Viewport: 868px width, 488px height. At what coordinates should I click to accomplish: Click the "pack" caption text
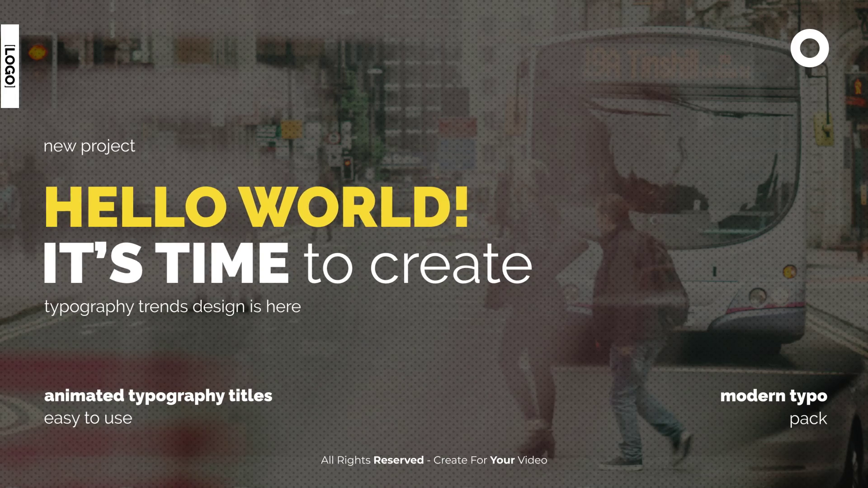[x=808, y=419]
